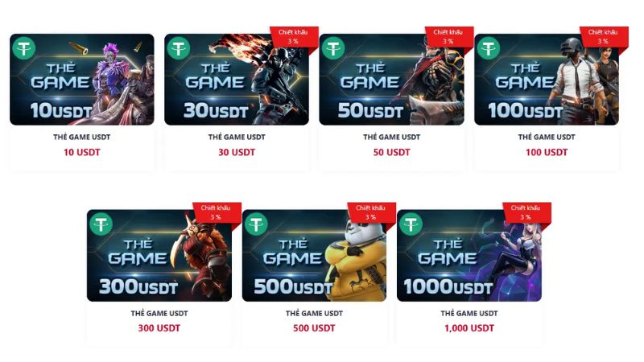The width and height of the screenshot is (644, 362).
Task: Click the 30 USDT price link
Action: [x=237, y=152]
